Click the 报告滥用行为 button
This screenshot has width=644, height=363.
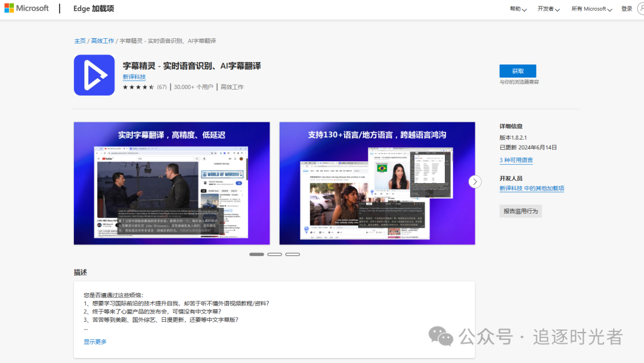click(520, 211)
